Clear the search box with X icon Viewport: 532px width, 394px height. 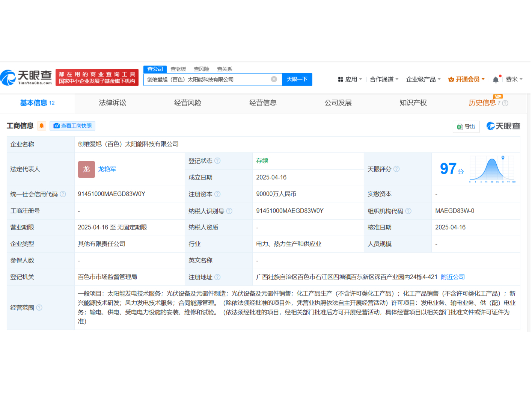click(274, 79)
